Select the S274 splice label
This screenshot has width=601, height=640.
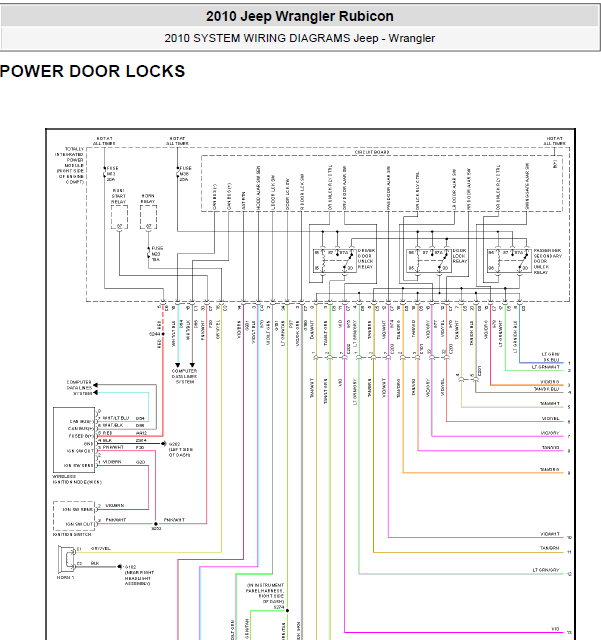pos(278,607)
